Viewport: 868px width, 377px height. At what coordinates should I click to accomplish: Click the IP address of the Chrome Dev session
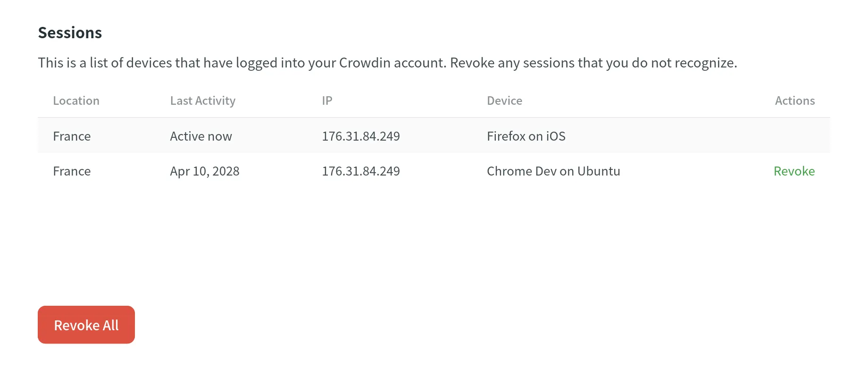(361, 171)
